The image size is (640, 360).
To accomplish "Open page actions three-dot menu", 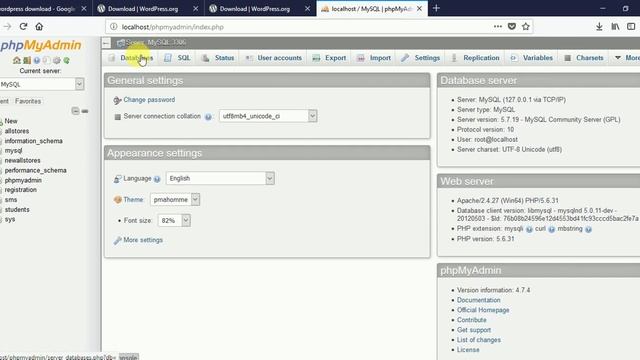I will point(498,27).
